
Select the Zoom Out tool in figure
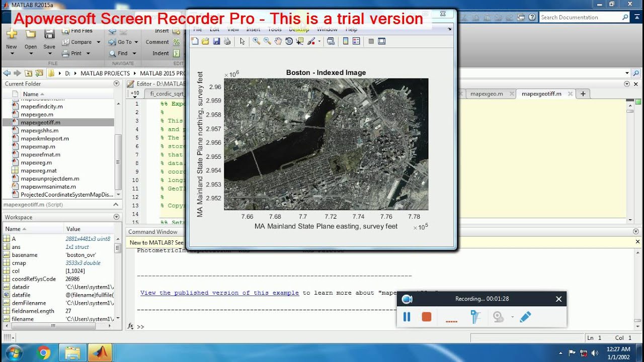[267, 41]
